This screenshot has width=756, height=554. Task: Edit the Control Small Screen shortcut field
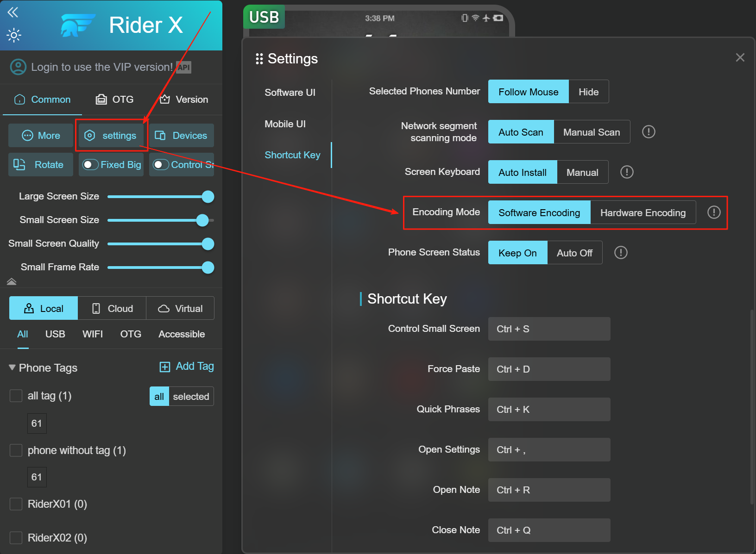(x=549, y=329)
